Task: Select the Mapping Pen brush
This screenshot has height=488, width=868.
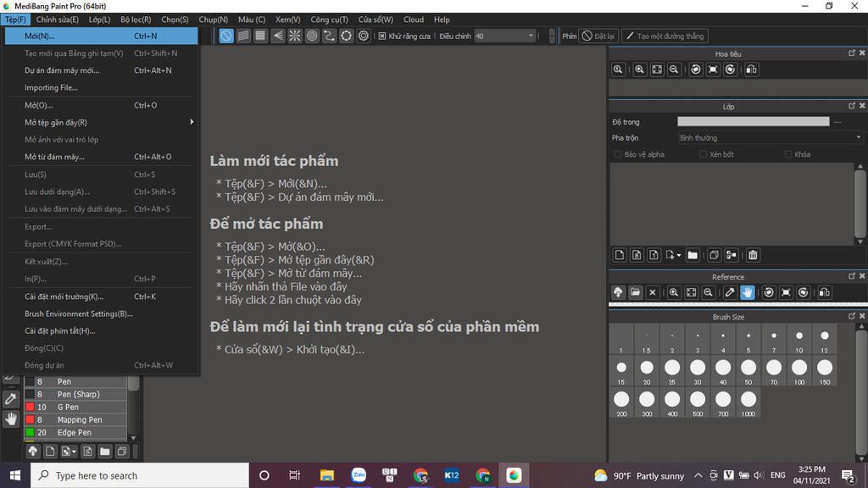Action: (75, 419)
